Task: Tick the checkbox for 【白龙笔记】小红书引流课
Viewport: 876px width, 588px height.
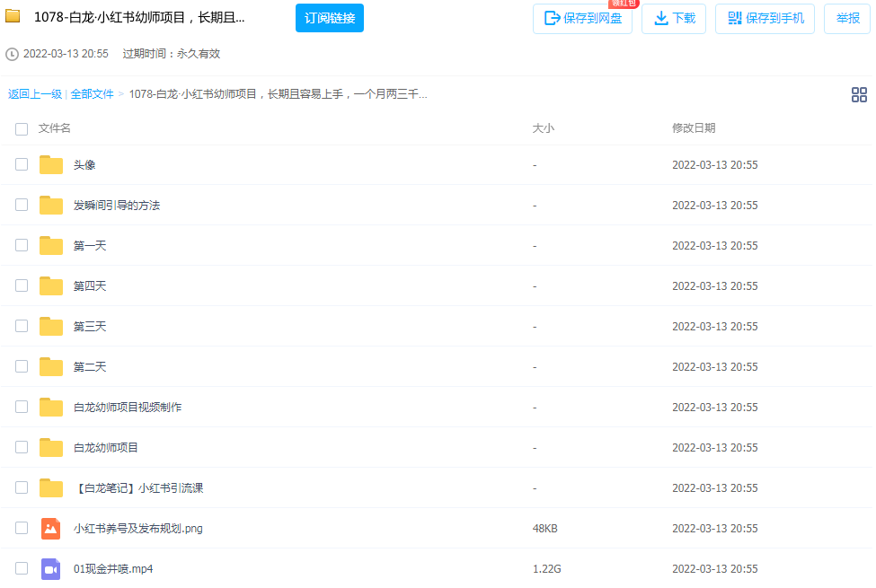Action: 22,487
